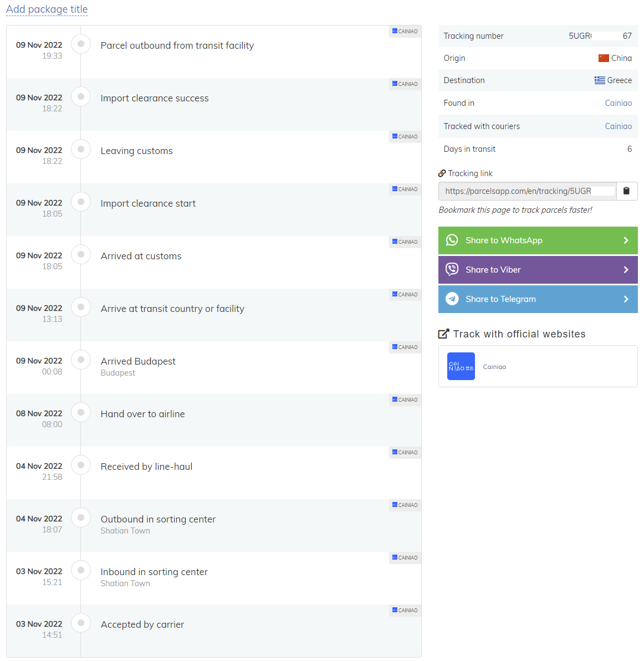Click timeline marker for Import clearance success
Screen dimensions: 644x661
pyautogui.click(x=81, y=96)
